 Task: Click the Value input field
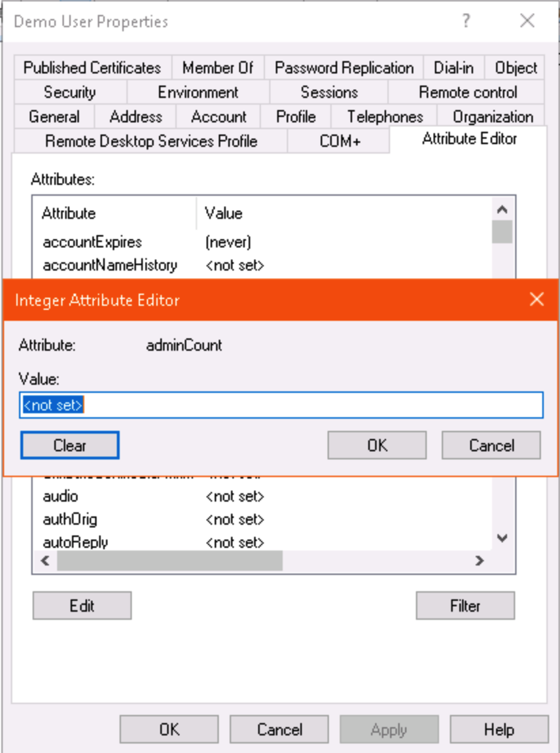coord(281,405)
